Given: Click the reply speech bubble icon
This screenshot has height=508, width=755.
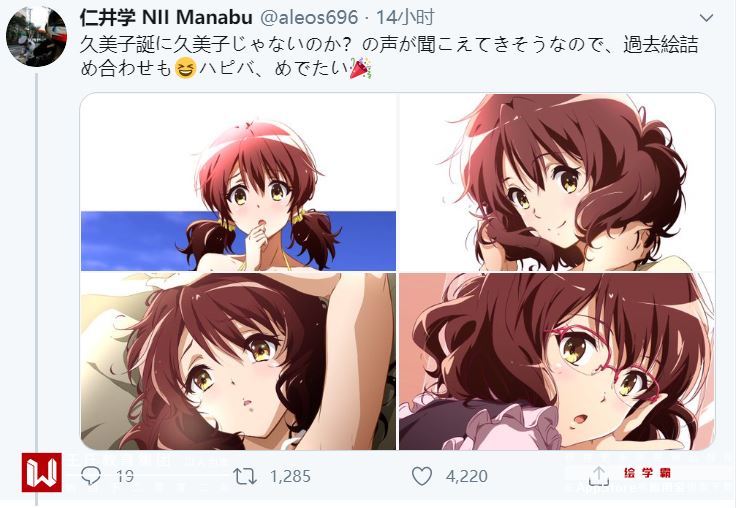Looking at the screenshot, I should [x=91, y=476].
